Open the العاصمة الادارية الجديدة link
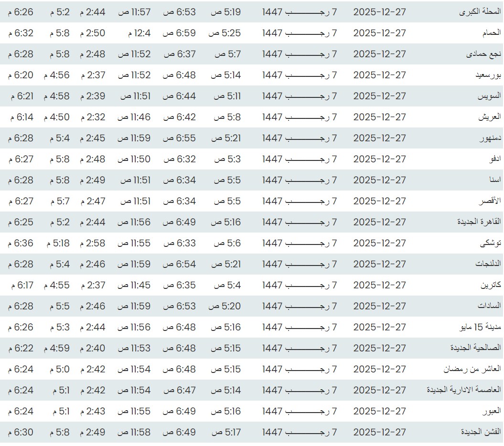 (x=463, y=390)
